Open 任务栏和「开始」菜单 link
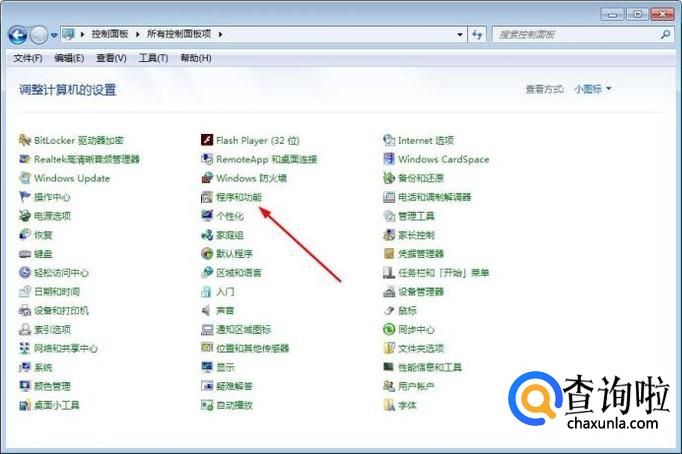Image resolution: width=682 pixels, height=454 pixels. [444, 273]
